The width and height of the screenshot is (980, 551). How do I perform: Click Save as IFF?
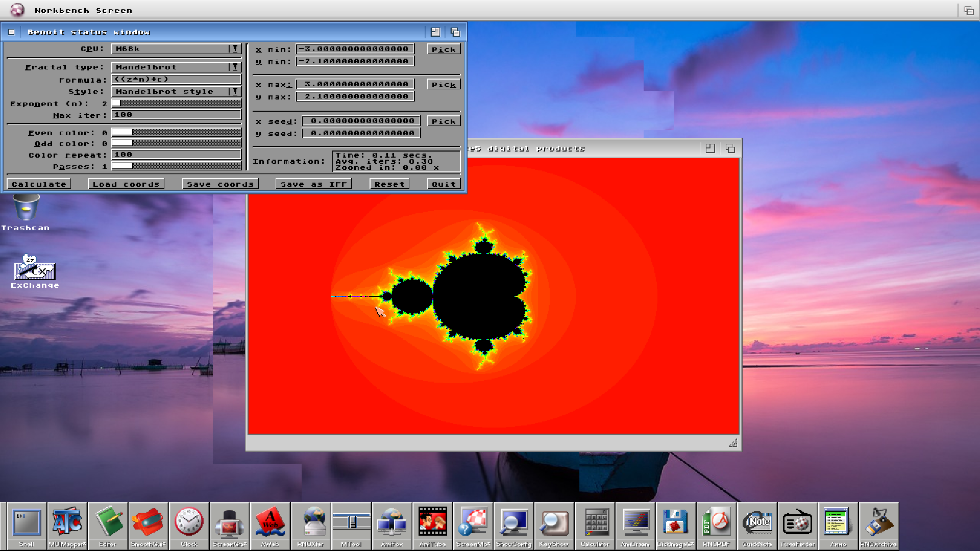pyautogui.click(x=313, y=184)
